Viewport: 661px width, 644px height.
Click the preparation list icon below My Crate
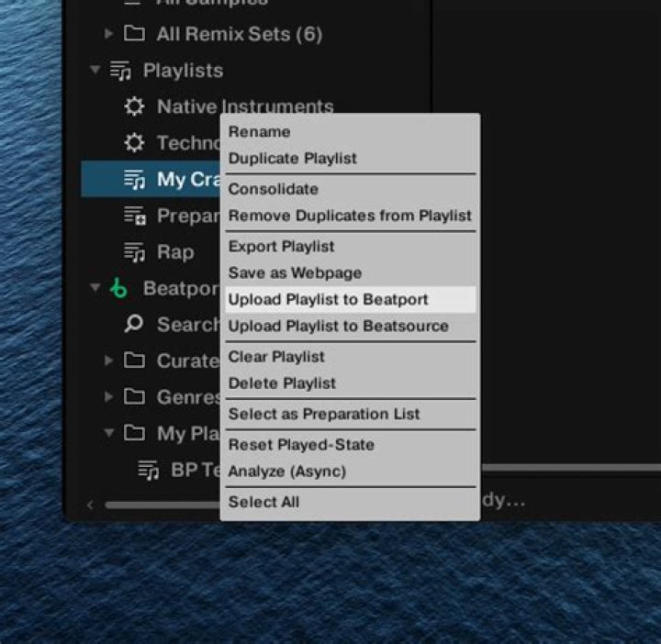[x=134, y=216]
